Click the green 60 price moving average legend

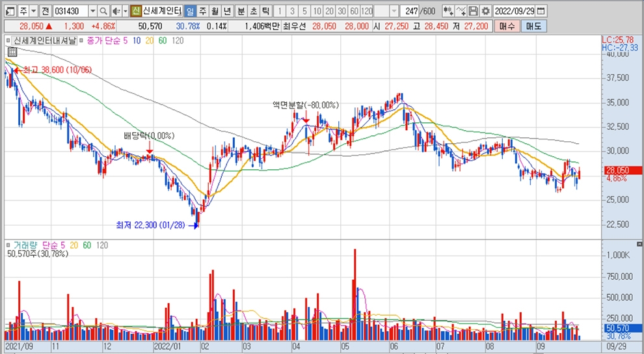pos(163,40)
